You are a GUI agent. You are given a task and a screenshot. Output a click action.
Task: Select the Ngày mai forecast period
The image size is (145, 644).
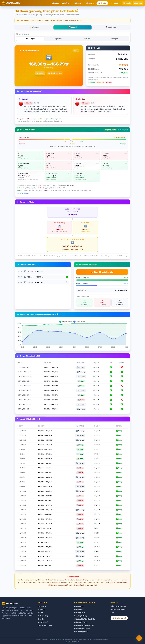pos(58,39)
